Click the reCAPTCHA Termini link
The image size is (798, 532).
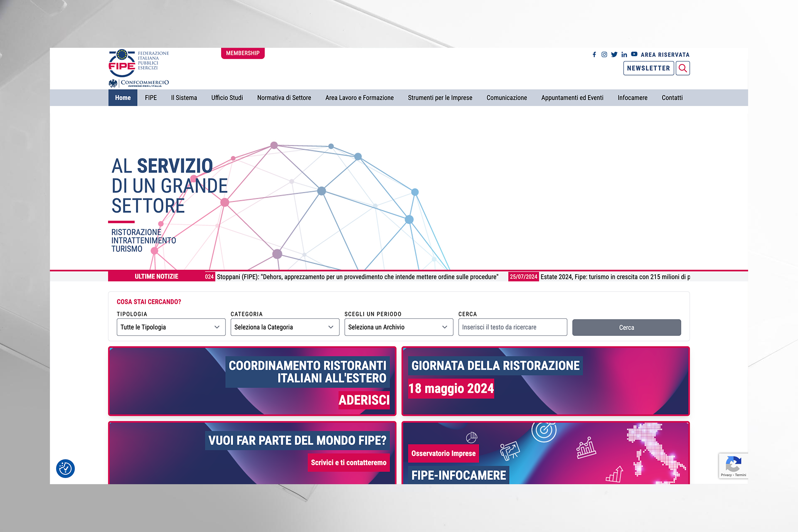coord(741,475)
